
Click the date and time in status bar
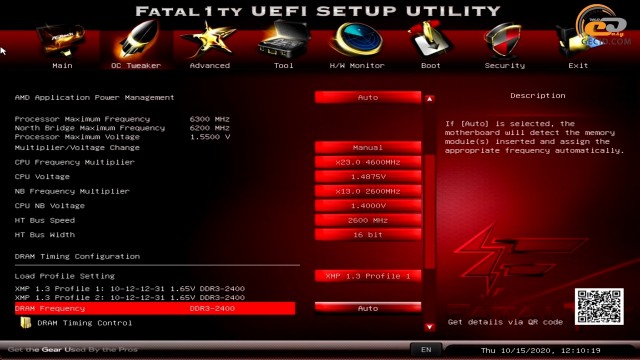(540, 350)
